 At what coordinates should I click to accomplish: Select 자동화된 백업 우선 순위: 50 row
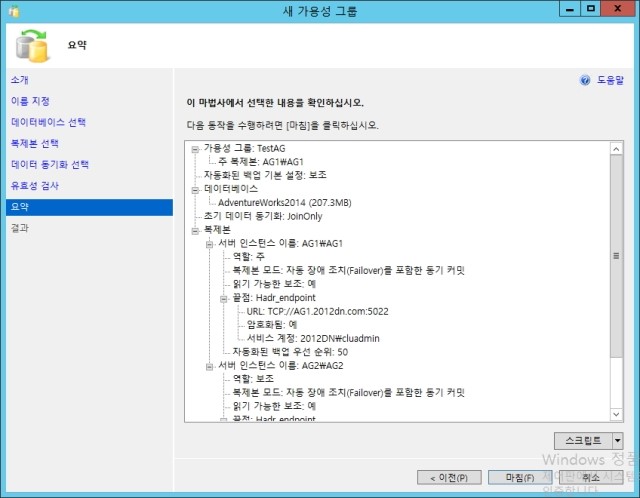click(290, 352)
